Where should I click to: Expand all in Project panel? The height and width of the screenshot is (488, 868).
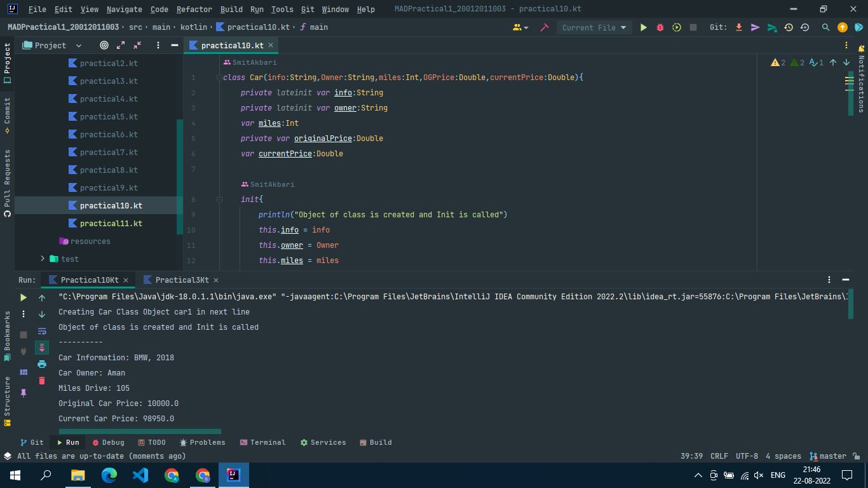[121, 45]
